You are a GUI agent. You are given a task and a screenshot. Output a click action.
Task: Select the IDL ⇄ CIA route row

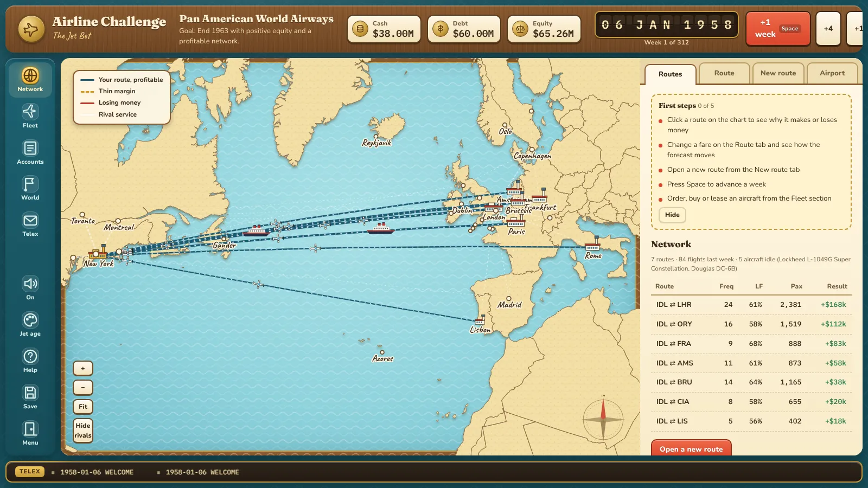point(751,402)
